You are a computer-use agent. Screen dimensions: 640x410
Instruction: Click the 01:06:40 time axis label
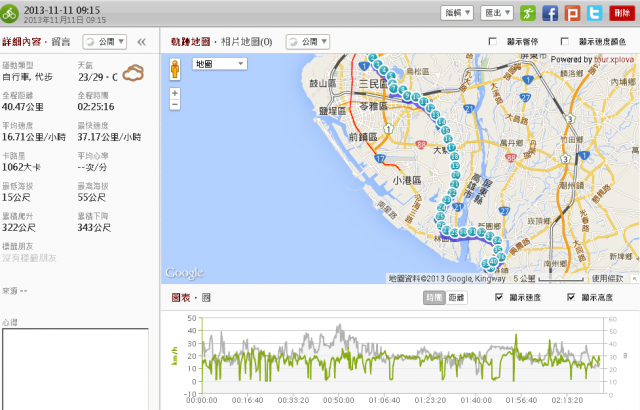384,400
